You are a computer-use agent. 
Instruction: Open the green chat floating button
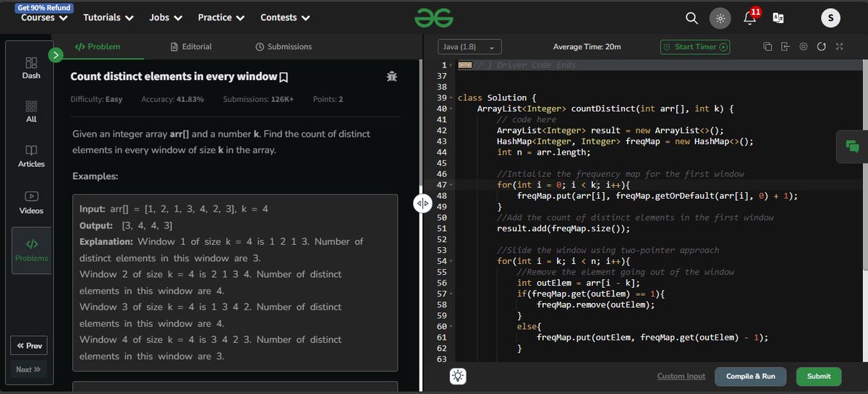pyautogui.click(x=852, y=146)
